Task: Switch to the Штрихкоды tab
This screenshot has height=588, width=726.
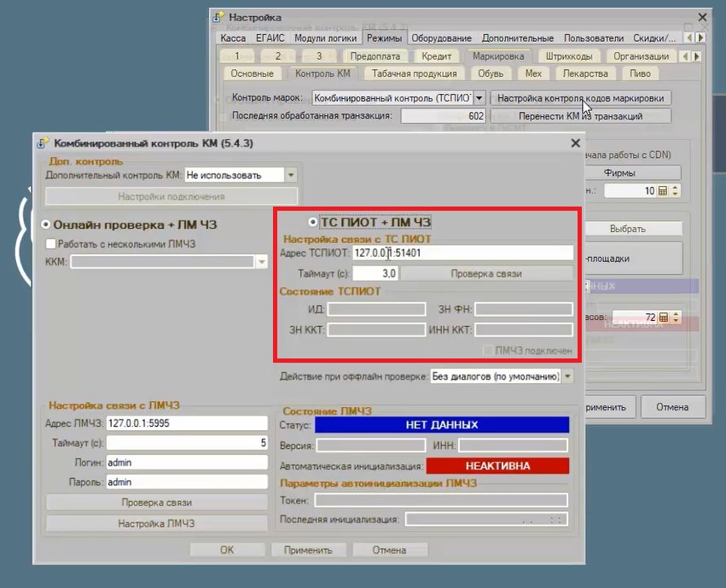Action: 569,56
